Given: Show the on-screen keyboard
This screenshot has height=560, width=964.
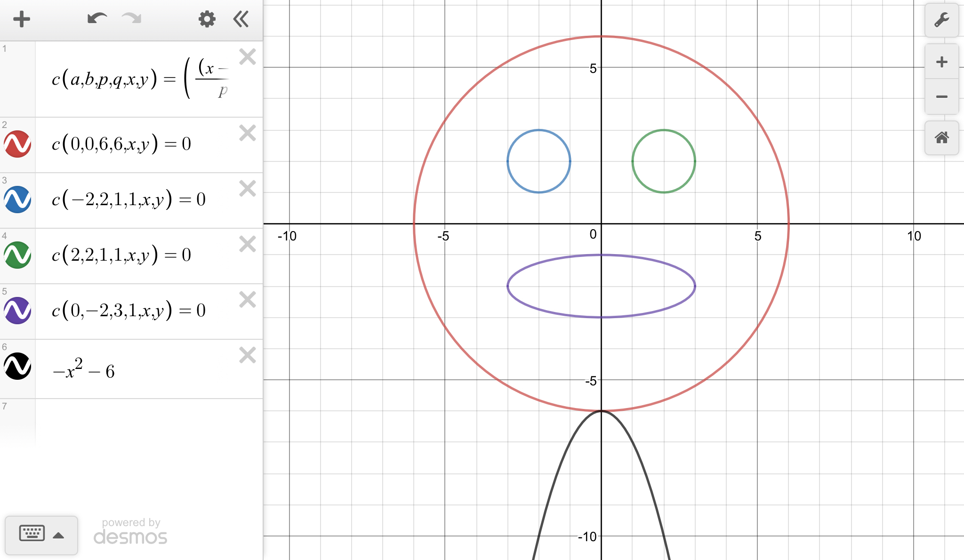Looking at the screenshot, I should click(32, 534).
